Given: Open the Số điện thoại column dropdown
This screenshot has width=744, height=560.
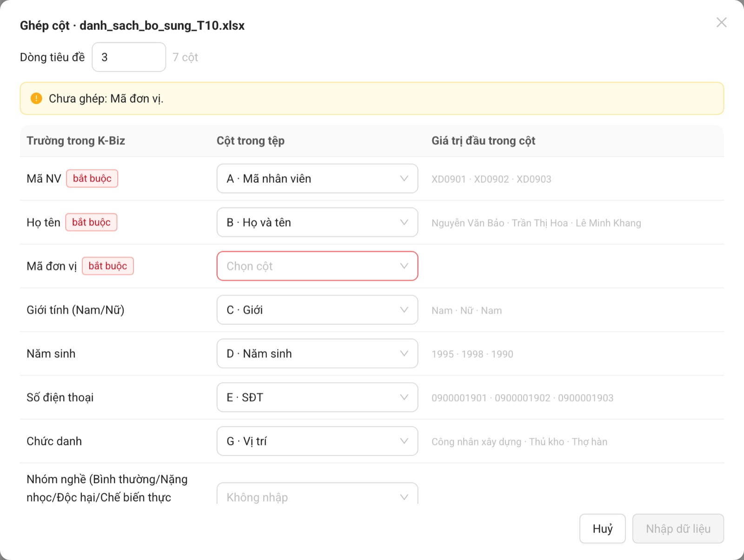Looking at the screenshot, I should [x=317, y=397].
